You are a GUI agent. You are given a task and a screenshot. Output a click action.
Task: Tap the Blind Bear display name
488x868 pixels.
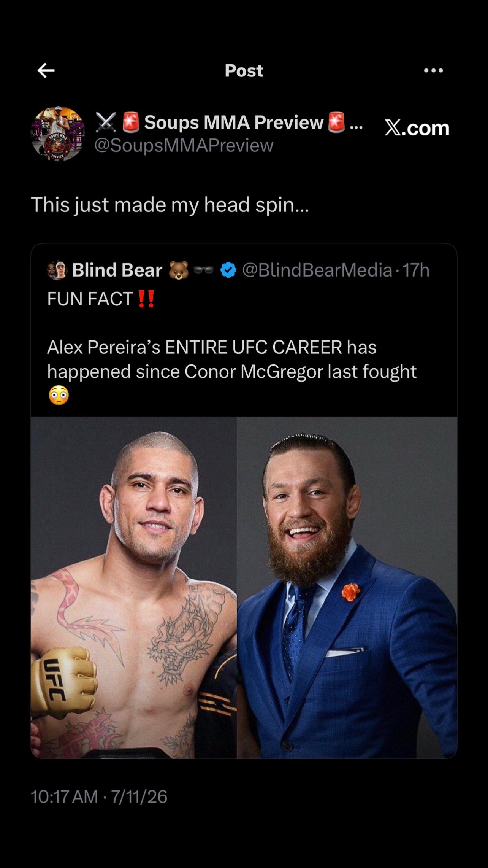click(117, 270)
